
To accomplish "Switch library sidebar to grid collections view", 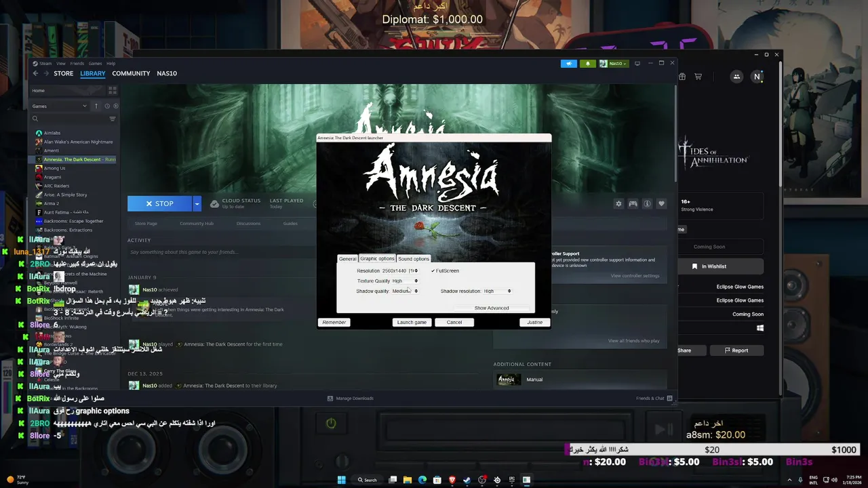I will coord(113,90).
